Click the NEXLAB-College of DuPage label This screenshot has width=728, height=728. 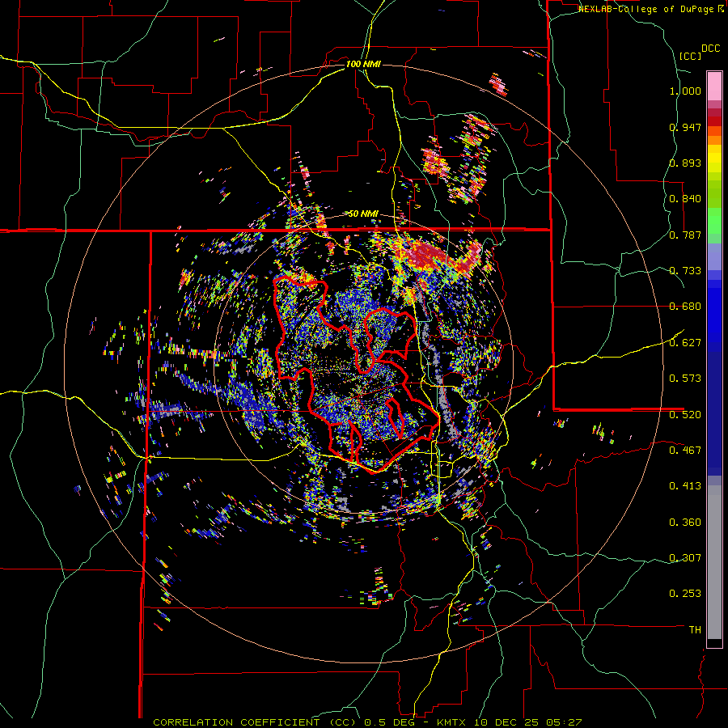pyautogui.click(x=645, y=9)
